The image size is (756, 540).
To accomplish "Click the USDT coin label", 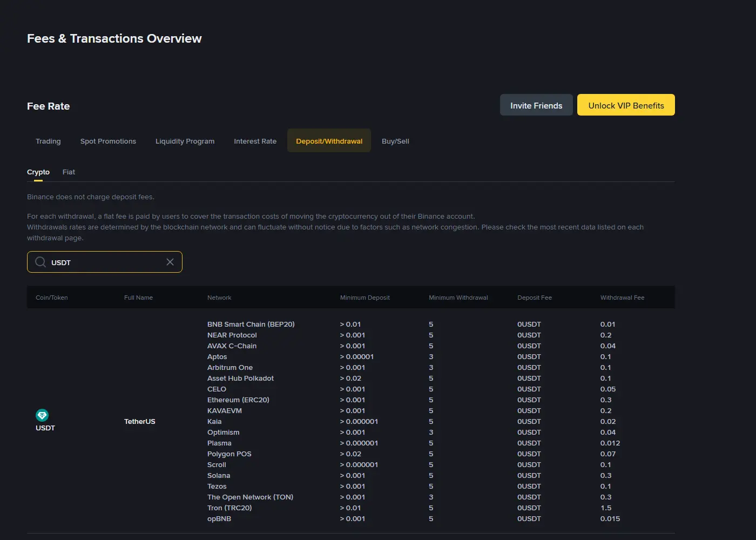I will [45, 428].
